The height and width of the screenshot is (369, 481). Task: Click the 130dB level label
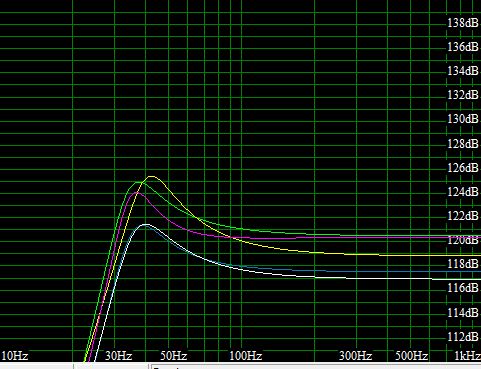tap(463, 119)
